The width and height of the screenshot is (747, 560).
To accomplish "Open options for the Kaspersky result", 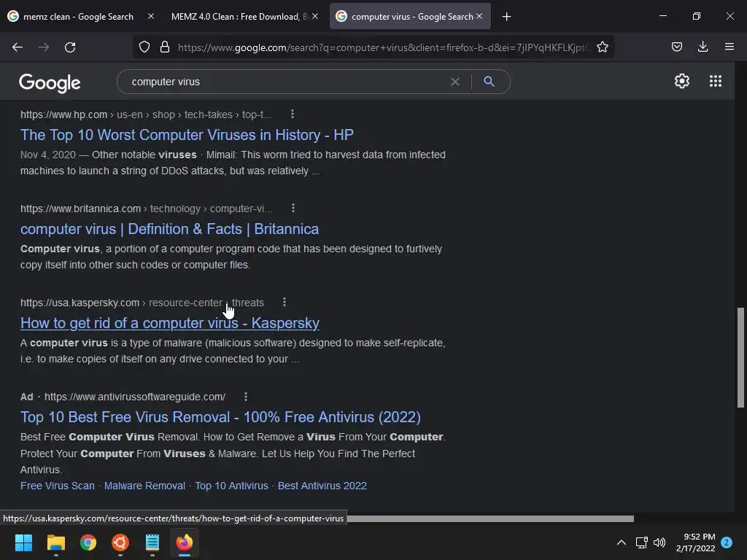I will [285, 302].
